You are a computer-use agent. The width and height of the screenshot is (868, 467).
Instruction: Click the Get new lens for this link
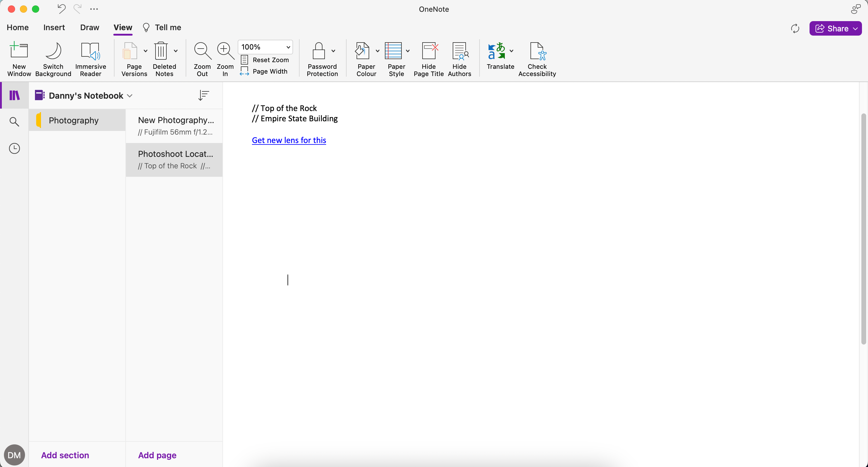coord(288,140)
